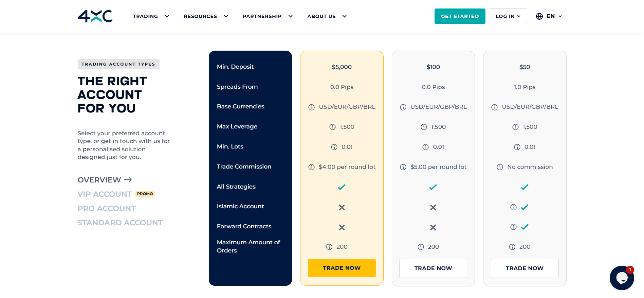Screen dimensions: 644x298
Task: Open the live chat bubble
Action: 621,278
